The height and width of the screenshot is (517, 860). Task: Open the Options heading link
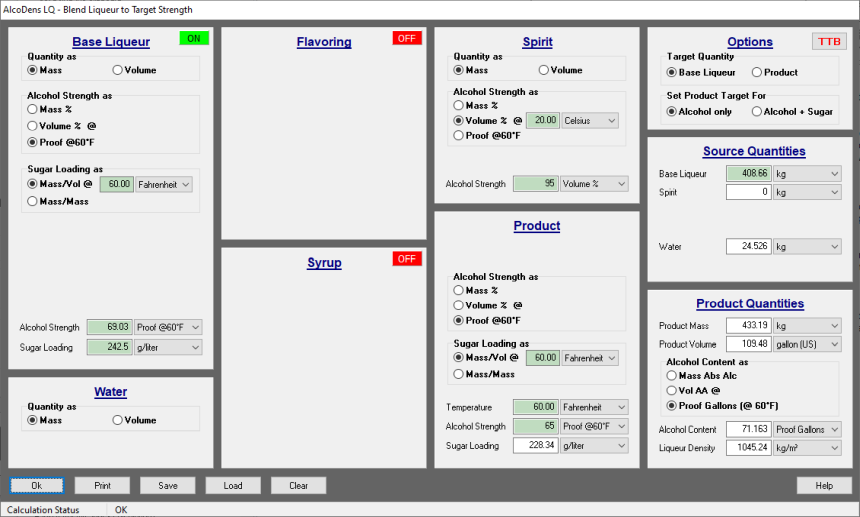pyautogui.click(x=750, y=42)
